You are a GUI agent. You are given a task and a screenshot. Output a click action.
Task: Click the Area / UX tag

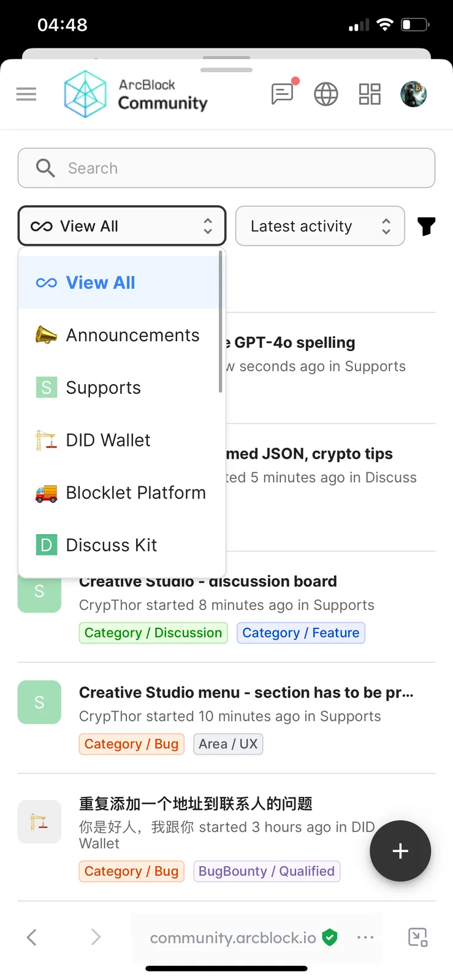[x=228, y=744]
